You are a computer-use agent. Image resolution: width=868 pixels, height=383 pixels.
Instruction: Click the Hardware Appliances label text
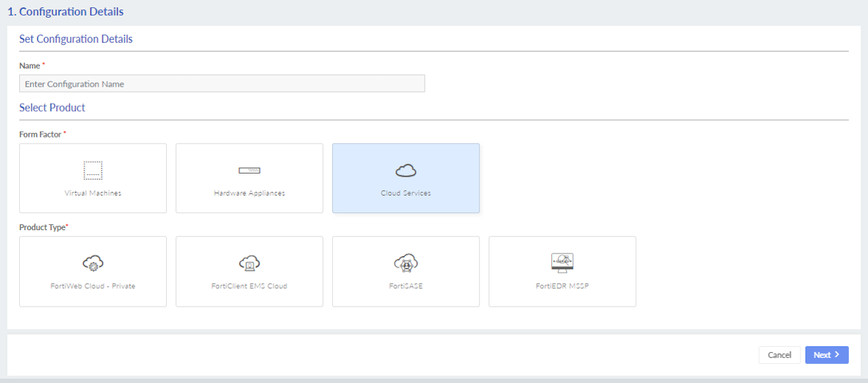[249, 193]
